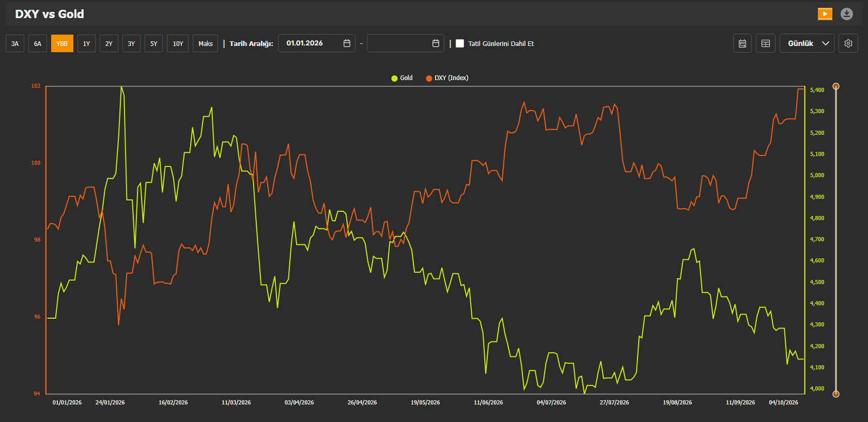This screenshot has width=868, height=422.
Task: Click the 4,000 right axis label
Action: (817, 388)
